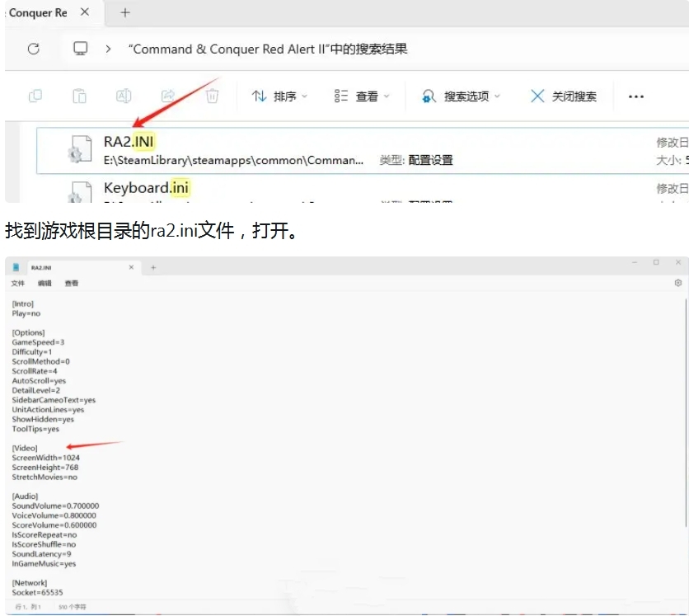Click the RA2.INI file icon
The image size is (689, 616).
pyautogui.click(x=81, y=149)
